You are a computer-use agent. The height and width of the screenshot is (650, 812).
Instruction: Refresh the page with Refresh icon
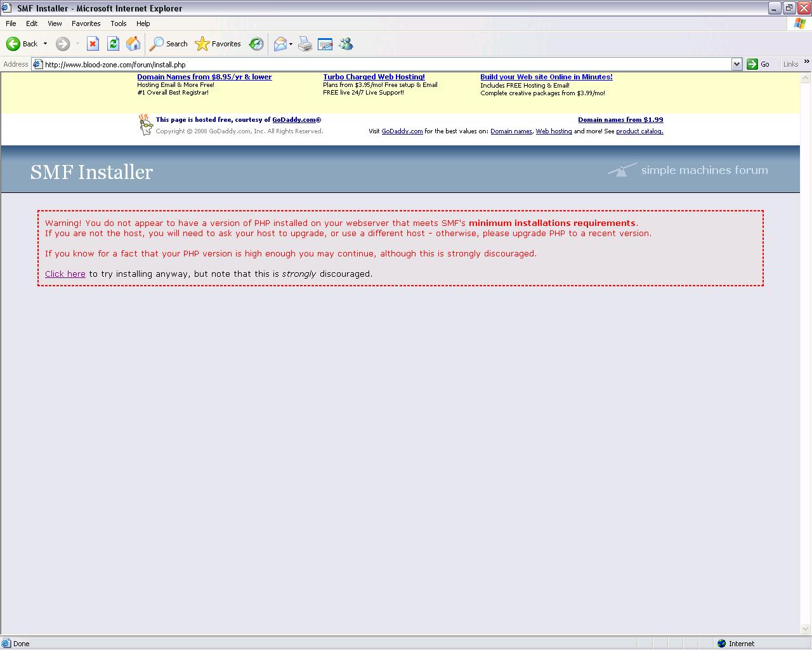click(113, 44)
